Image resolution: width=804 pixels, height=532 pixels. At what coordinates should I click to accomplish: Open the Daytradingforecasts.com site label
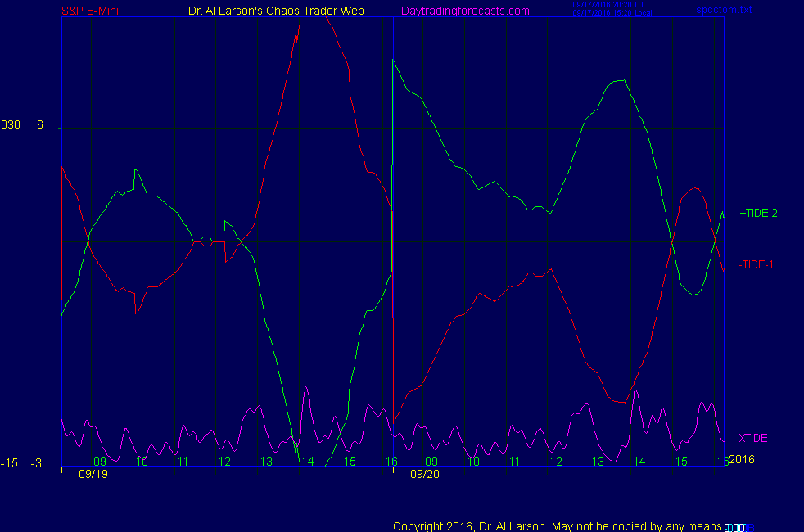click(465, 11)
